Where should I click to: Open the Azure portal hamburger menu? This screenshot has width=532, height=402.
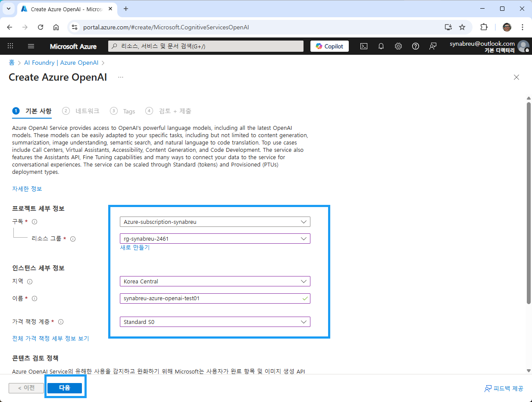31,46
